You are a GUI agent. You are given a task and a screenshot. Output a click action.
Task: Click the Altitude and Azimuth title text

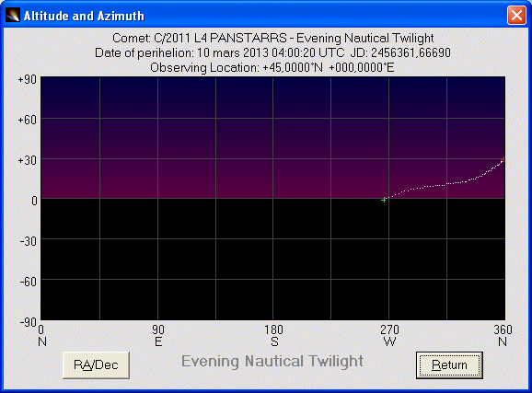[x=84, y=16]
